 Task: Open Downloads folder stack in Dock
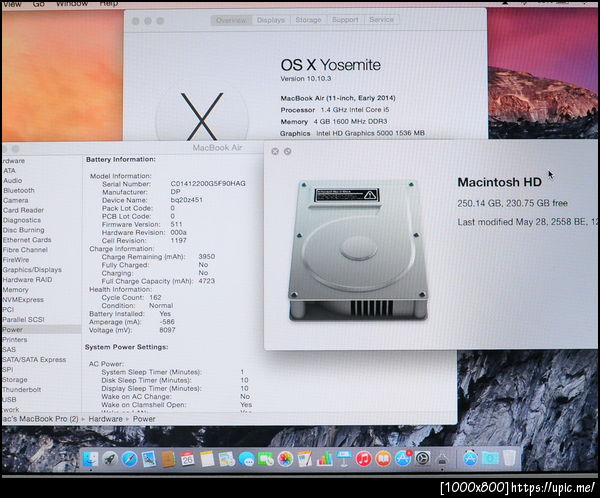click(490, 459)
